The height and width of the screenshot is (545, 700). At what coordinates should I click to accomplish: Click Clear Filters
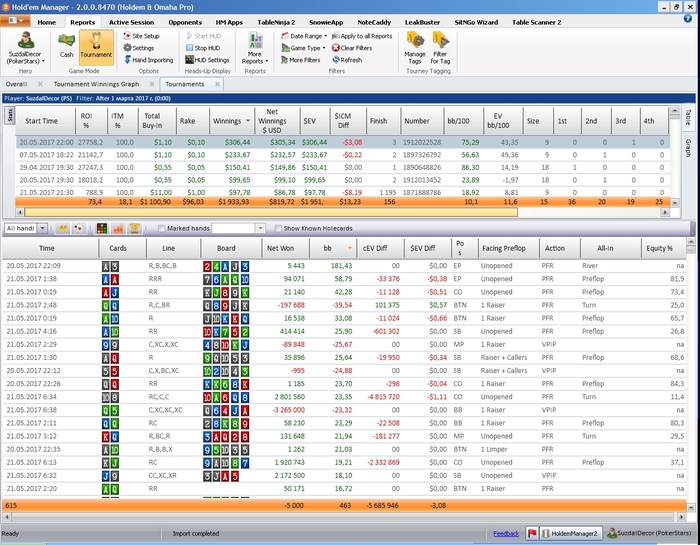click(352, 48)
